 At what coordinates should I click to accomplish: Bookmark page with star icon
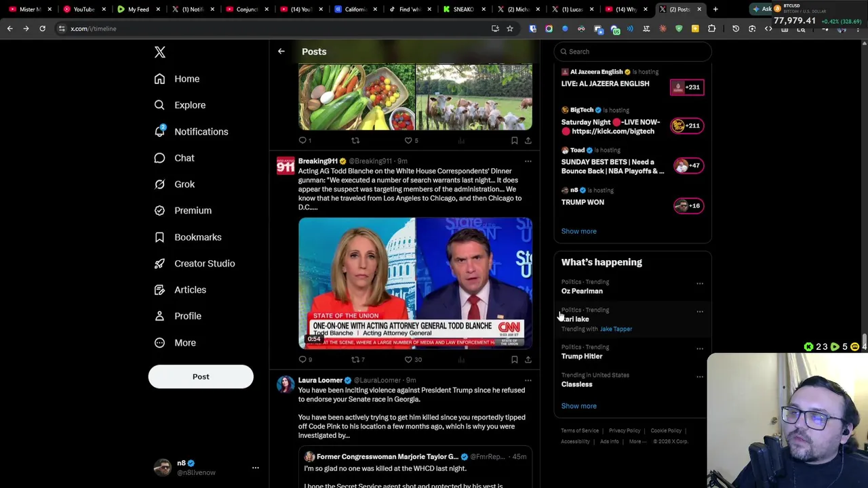(x=510, y=28)
